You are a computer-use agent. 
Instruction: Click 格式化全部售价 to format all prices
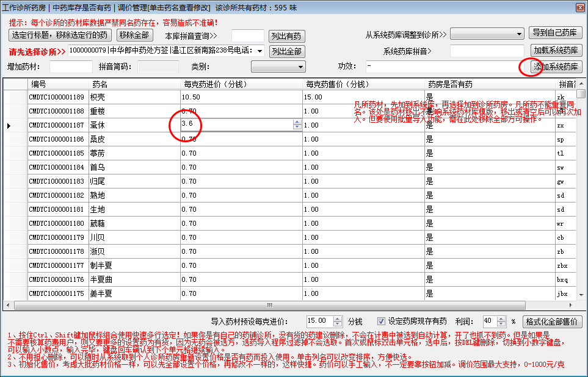(x=553, y=321)
